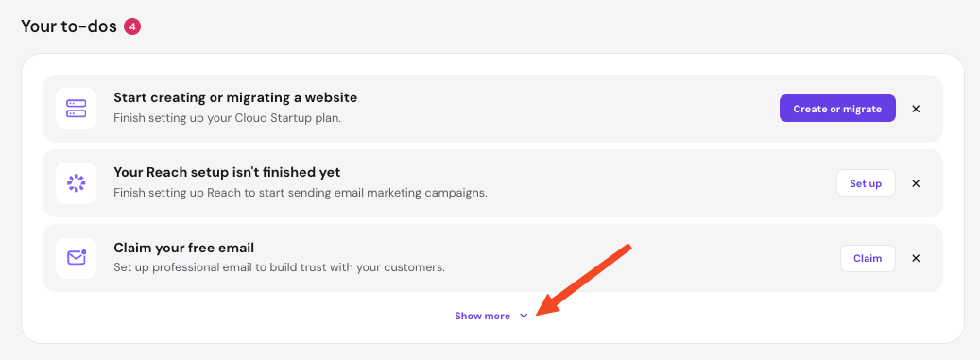Click the Reach spinner logo icon

(76, 183)
